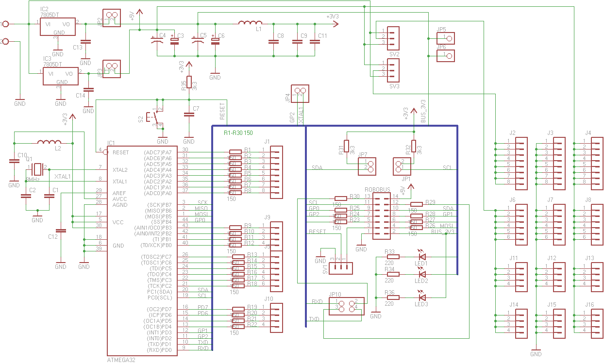Select the Q1 crystal symbol
The width and height of the screenshot is (604, 364).
(37, 169)
